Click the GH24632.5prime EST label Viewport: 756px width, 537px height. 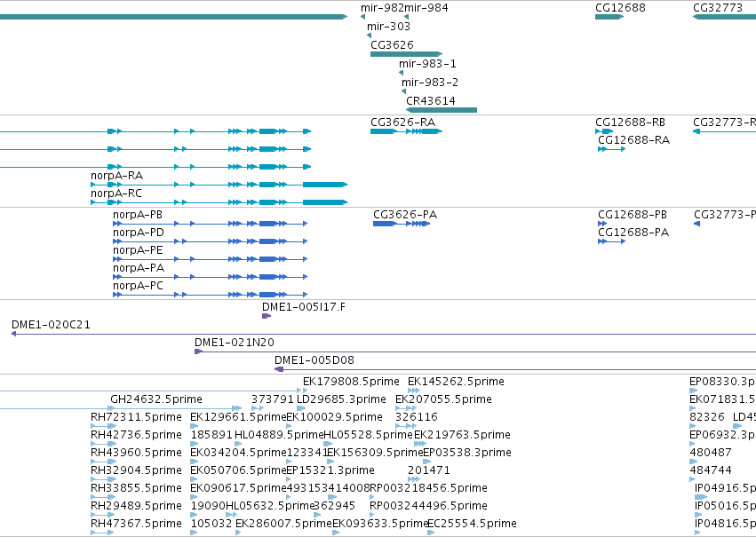coord(156,399)
